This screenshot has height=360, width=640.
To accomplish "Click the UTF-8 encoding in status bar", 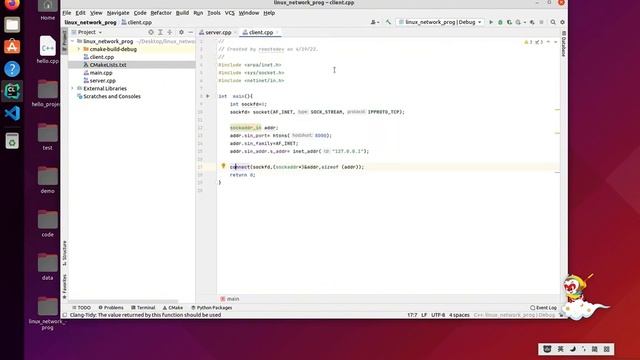I will [x=438, y=315].
